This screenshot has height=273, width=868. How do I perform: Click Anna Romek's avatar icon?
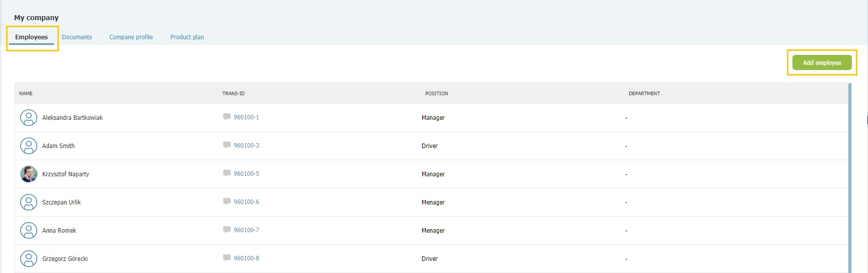click(29, 231)
